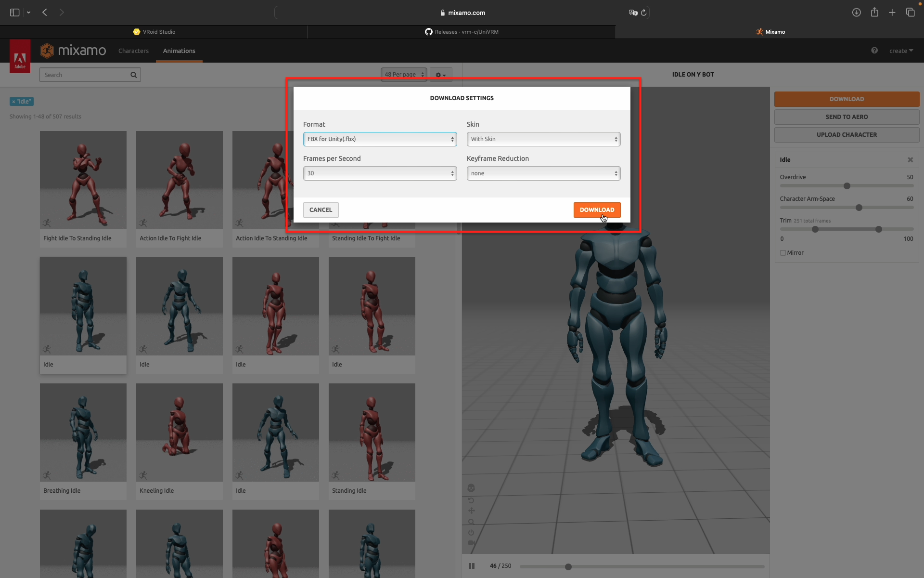This screenshot has height=578, width=924.
Task: Show the tab overview icon
Action: [x=910, y=13]
